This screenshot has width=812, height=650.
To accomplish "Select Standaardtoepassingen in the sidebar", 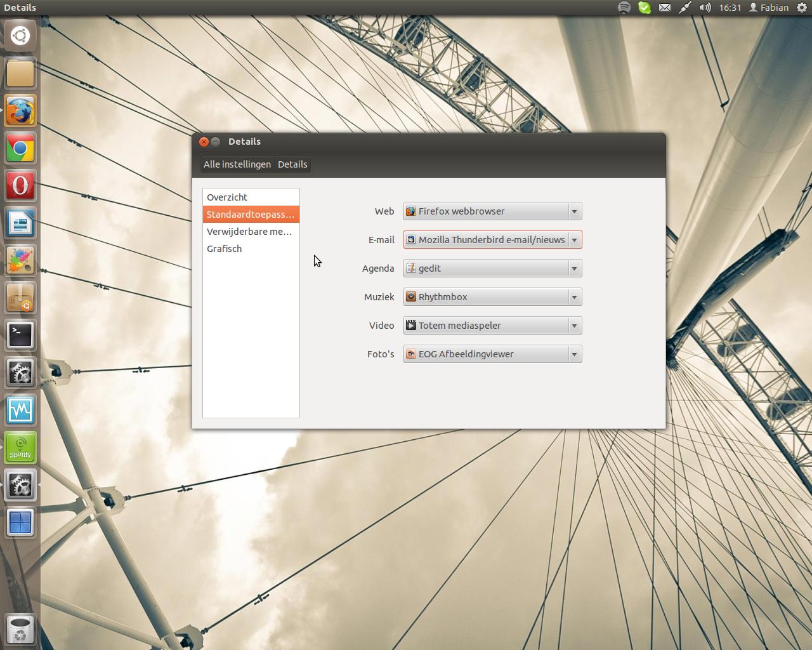I will [251, 215].
